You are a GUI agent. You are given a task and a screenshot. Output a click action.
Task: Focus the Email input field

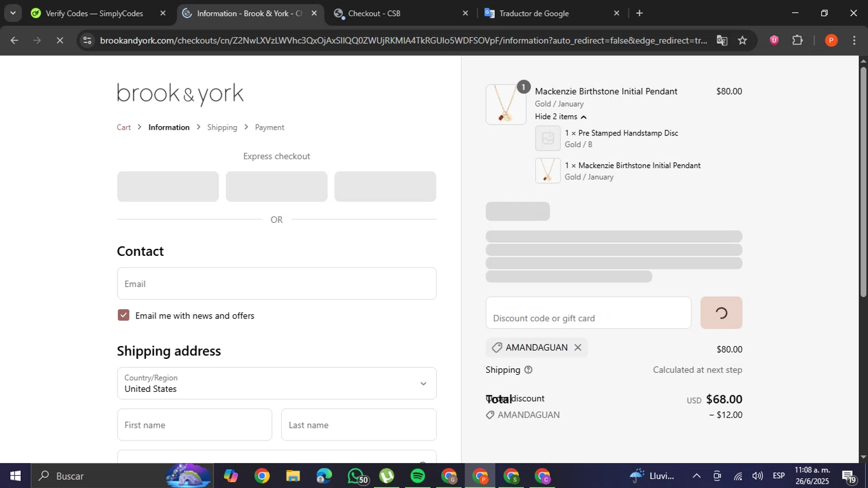[x=277, y=284]
